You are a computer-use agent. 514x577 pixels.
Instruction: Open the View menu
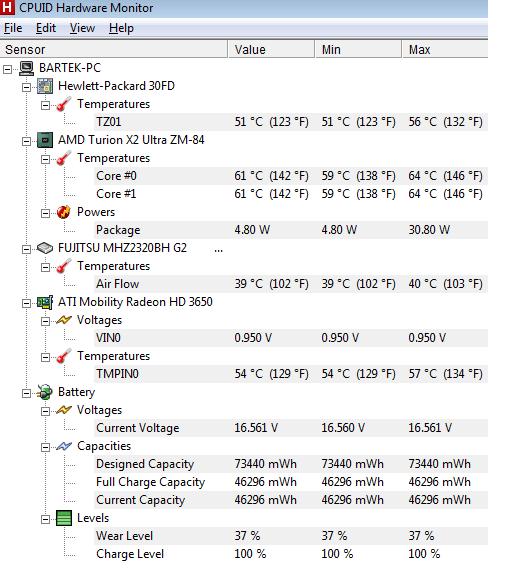coord(82,28)
